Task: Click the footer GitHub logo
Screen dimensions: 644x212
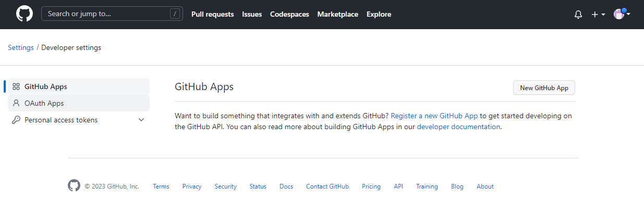Action: (74, 185)
